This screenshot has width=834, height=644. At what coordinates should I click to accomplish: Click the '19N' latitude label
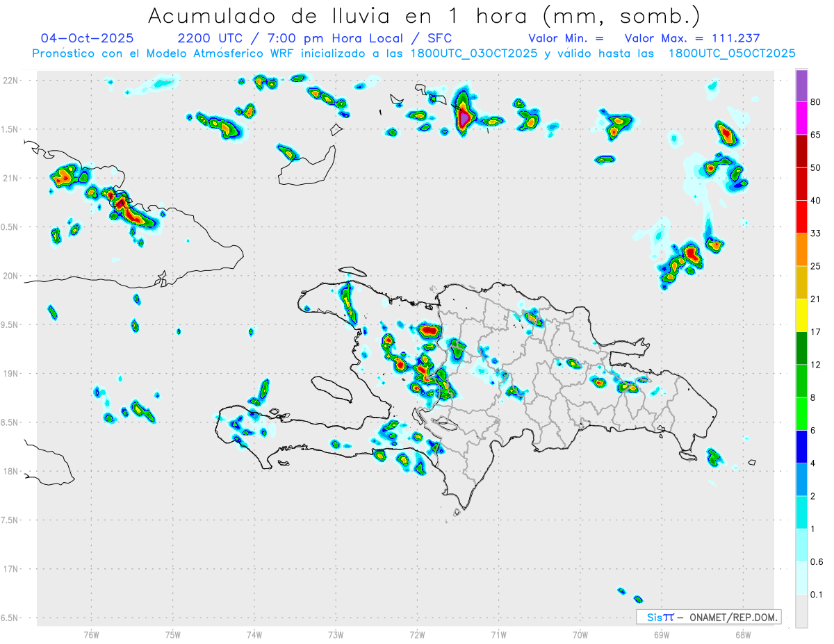11,374
